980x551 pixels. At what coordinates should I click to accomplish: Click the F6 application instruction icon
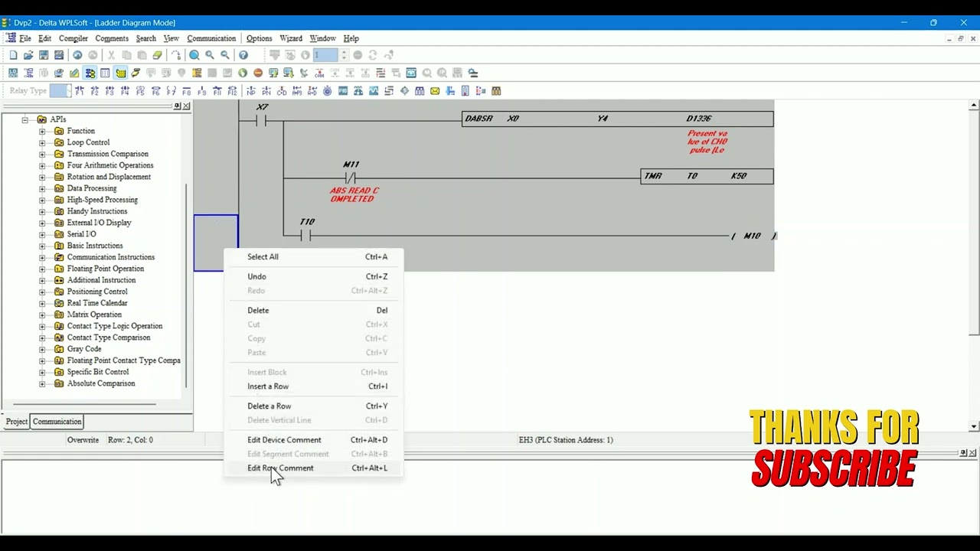[156, 91]
